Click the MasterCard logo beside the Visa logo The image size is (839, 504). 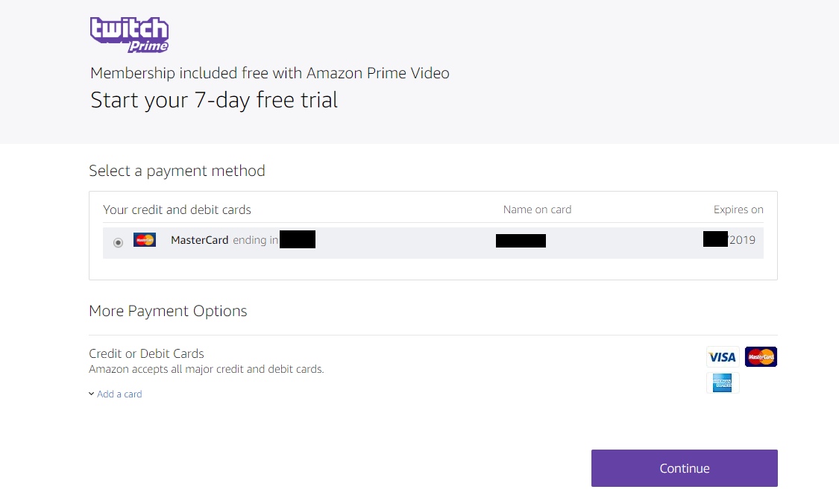coord(761,357)
